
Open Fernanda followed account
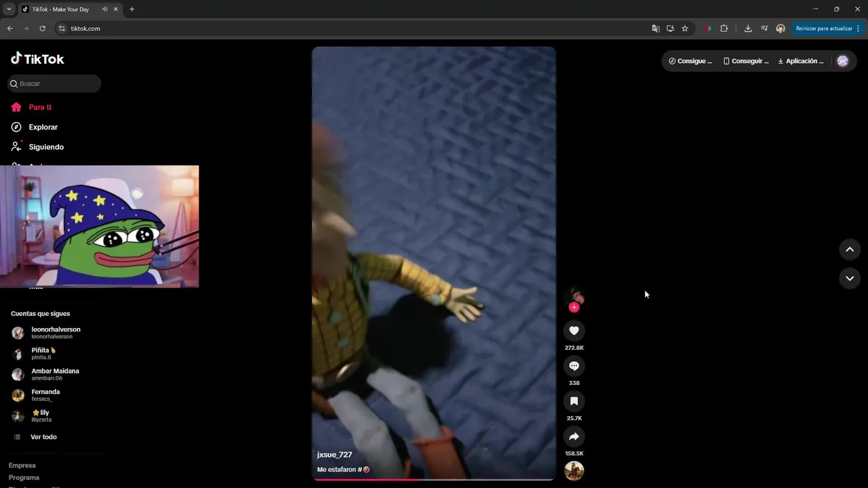(36, 395)
